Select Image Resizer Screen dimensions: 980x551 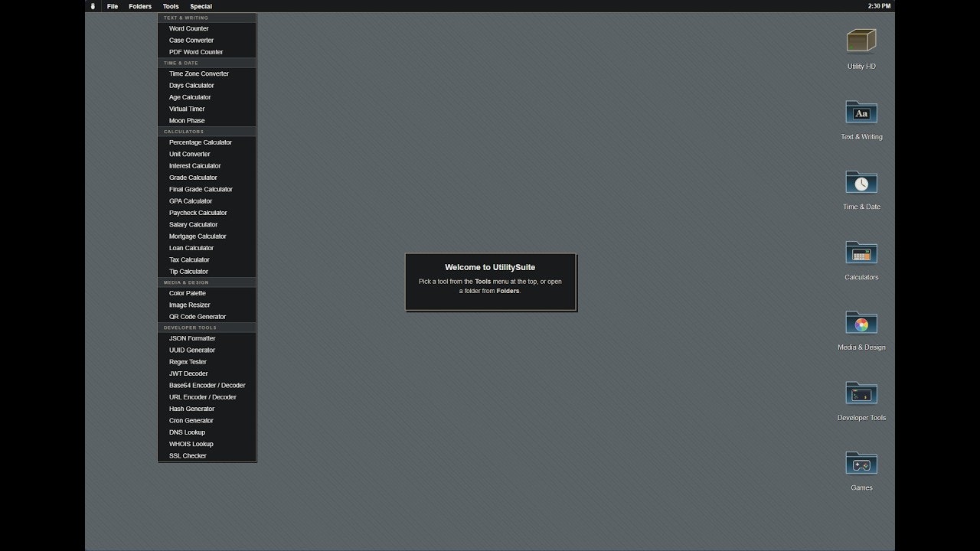click(x=207, y=305)
